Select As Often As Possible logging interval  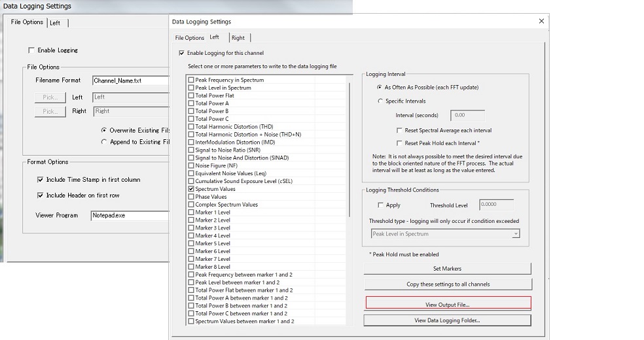click(x=380, y=88)
